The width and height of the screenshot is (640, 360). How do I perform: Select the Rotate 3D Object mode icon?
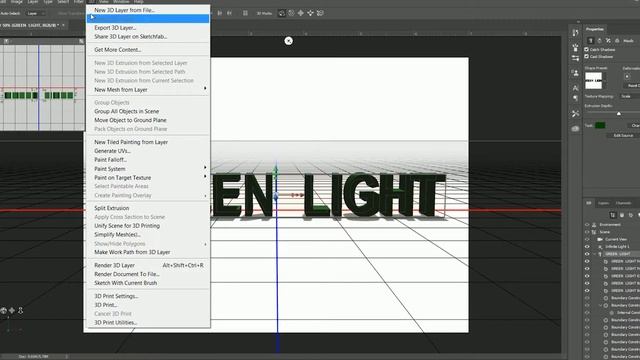pos(282,13)
